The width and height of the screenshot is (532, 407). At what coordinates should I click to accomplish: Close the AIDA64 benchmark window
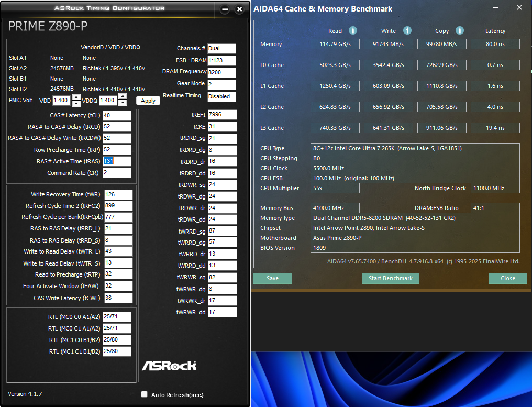[x=519, y=7]
